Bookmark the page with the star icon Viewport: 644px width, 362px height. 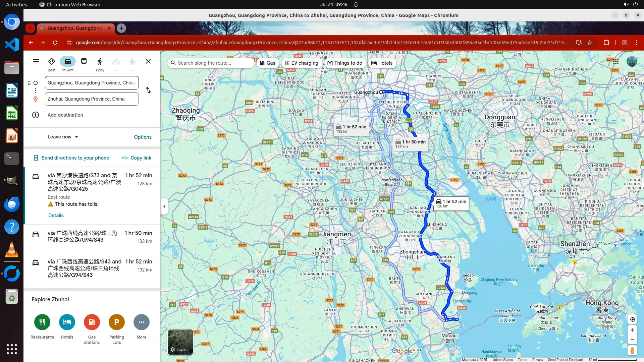(590, 43)
